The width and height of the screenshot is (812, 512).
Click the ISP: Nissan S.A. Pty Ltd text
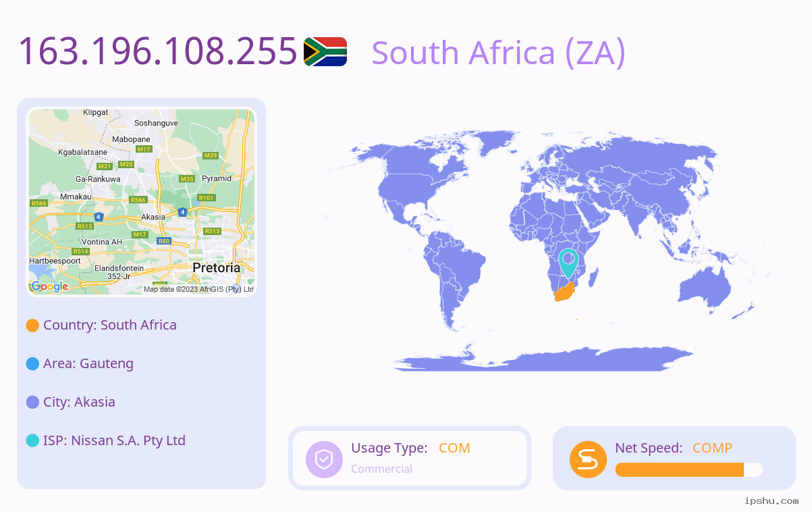114,440
